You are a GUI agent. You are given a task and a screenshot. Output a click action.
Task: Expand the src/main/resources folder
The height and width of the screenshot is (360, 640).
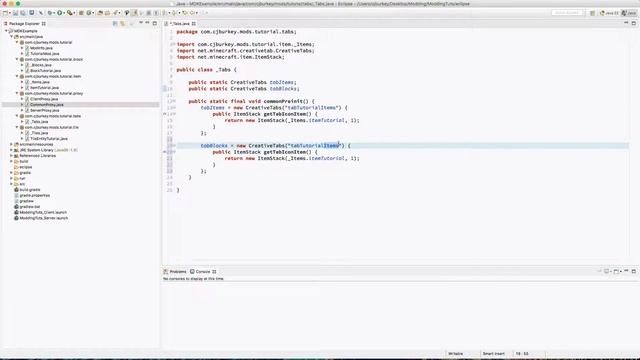tap(11, 144)
